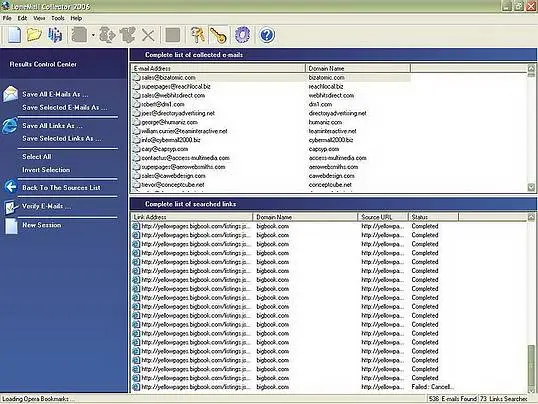Viewport: 538px width, 404px height.
Task: Select robert@dm1.com row
Action: [271, 104]
